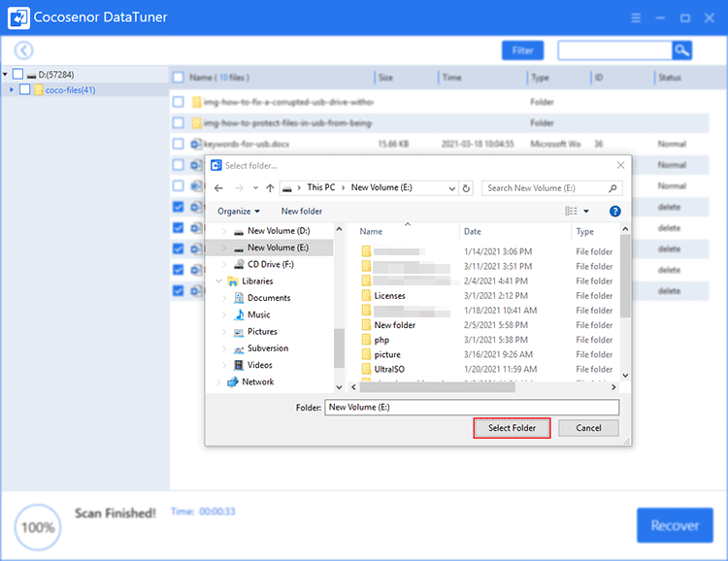Close the Select folder dialog
The width and height of the screenshot is (728, 561).
621,165
